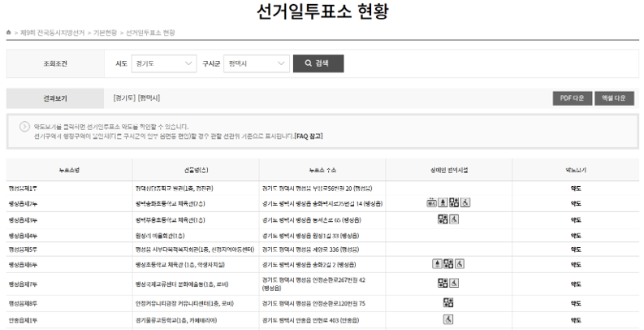The width and height of the screenshot is (644, 330).
Task: Click building cell 안정커뮤니티광장 커뮤니티센터(1층, 로비)
Action: tap(184, 304)
